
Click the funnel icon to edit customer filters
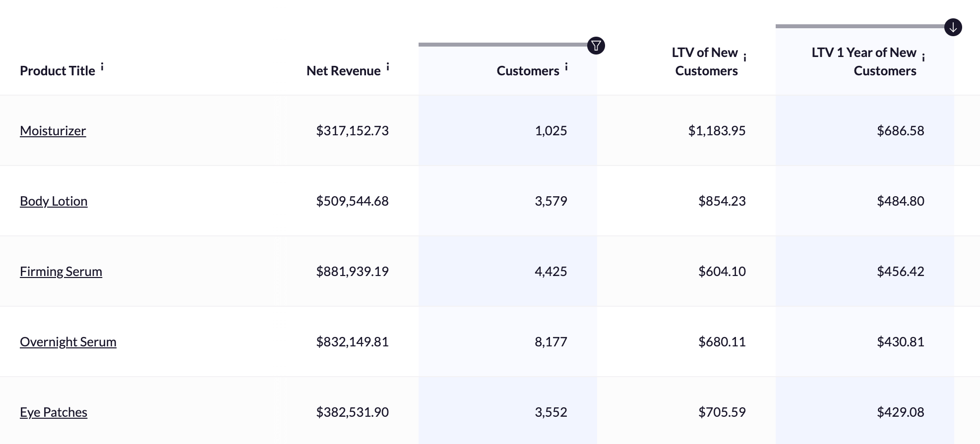(597, 45)
